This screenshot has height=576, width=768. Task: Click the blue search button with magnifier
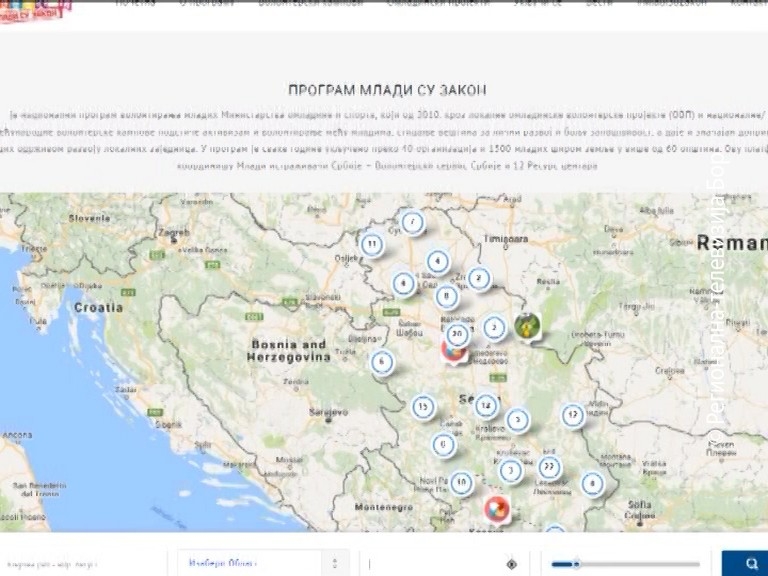coord(745,563)
